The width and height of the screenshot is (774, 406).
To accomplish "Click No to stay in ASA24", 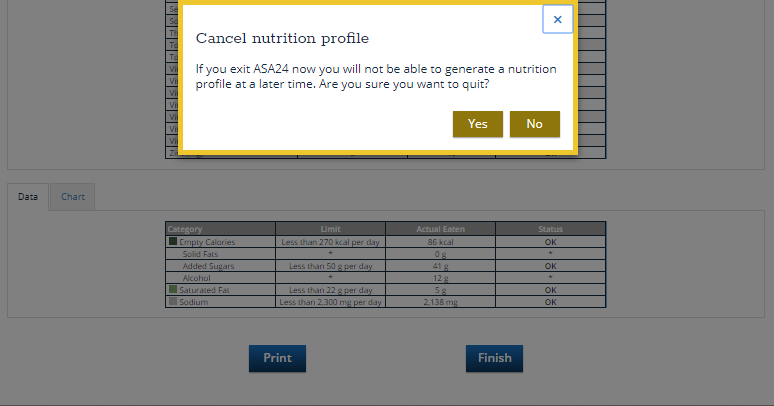I will 534,124.
